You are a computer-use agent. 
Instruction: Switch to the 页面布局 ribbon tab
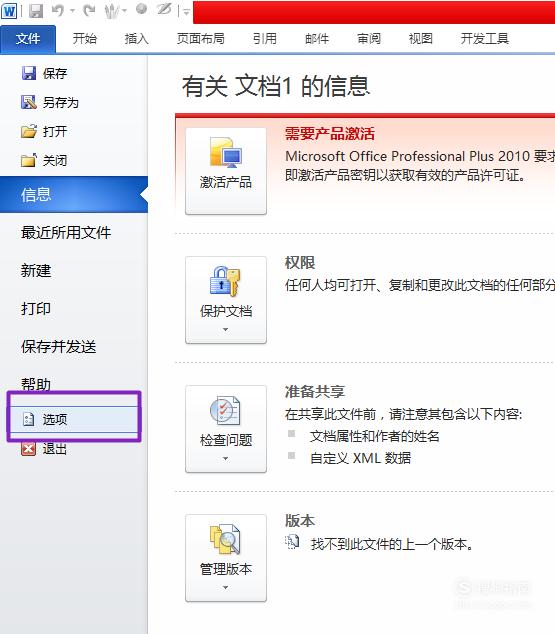point(200,39)
